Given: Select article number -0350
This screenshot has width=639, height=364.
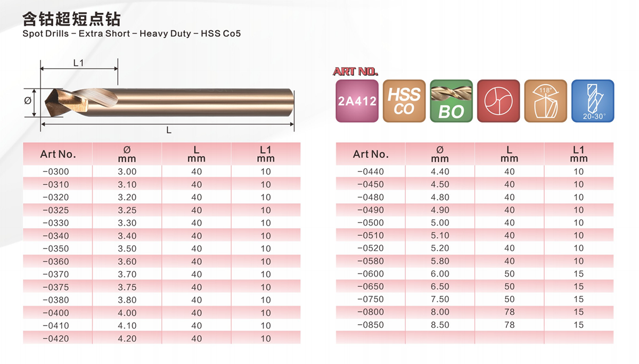Looking at the screenshot, I should click(55, 249).
